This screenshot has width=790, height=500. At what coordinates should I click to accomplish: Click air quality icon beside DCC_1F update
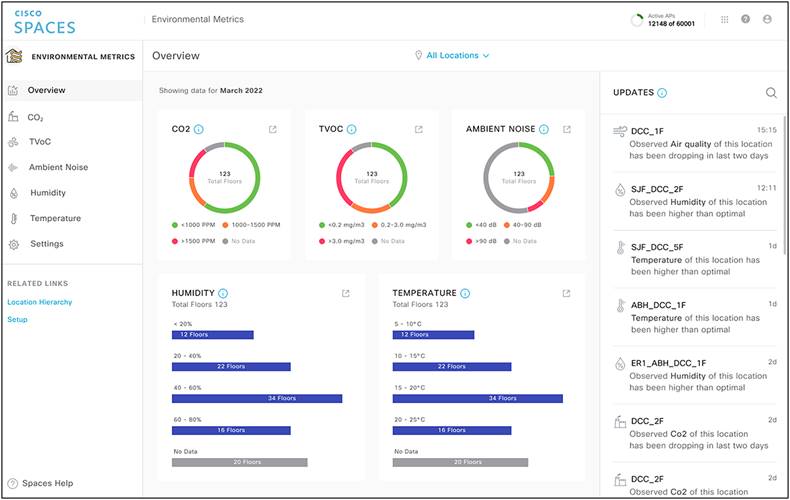click(620, 132)
